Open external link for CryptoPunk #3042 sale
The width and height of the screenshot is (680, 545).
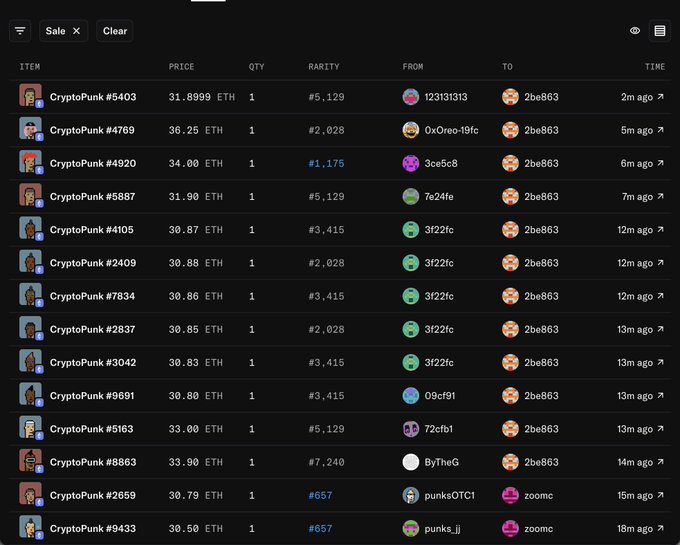[x=660, y=362]
